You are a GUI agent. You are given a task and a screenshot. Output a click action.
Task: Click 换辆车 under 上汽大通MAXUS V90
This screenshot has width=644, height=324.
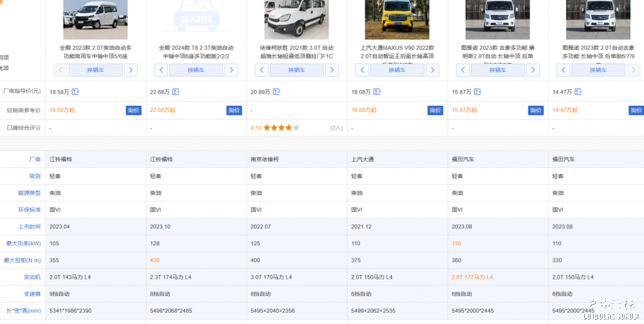pyautogui.click(x=397, y=70)
